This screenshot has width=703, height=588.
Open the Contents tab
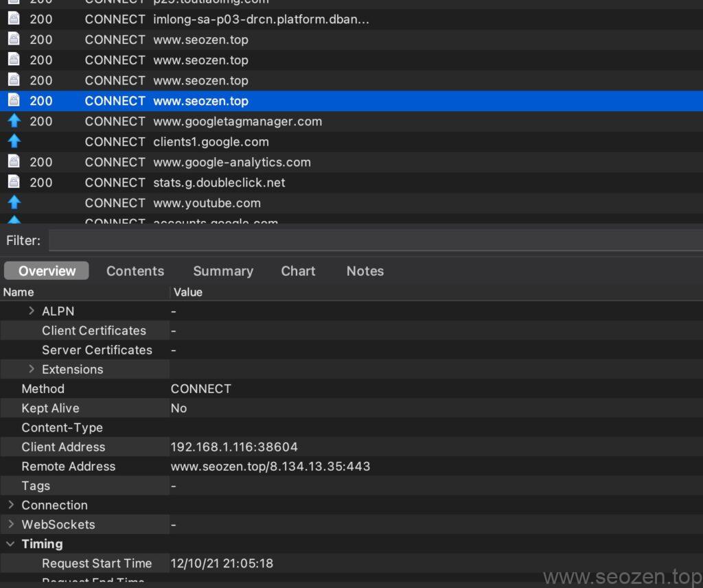pyautogui.click(x=135, y=271)
